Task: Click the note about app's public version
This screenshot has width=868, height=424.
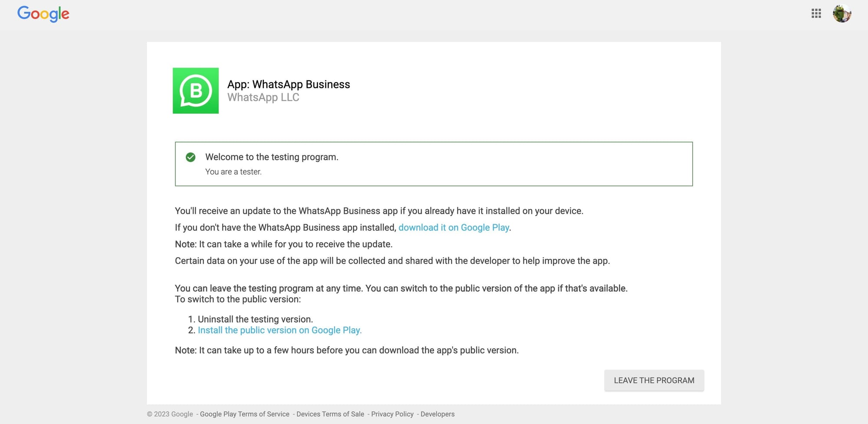Action: pyautogui.click(x=347, y=350)
